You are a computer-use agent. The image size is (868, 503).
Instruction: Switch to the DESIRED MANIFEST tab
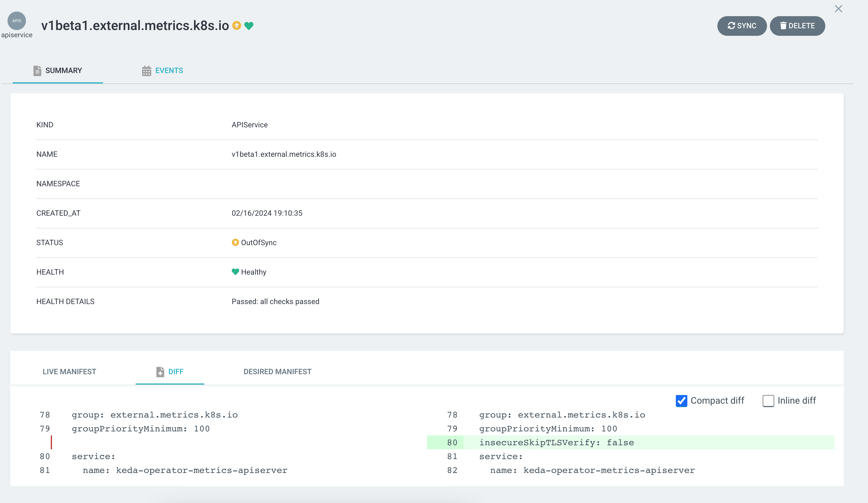click(x=276, y=371)
